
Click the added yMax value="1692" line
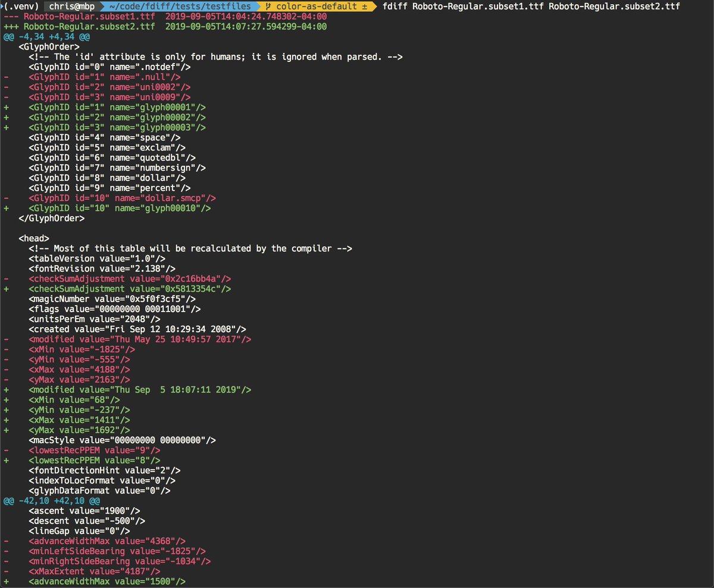(79, 431)
